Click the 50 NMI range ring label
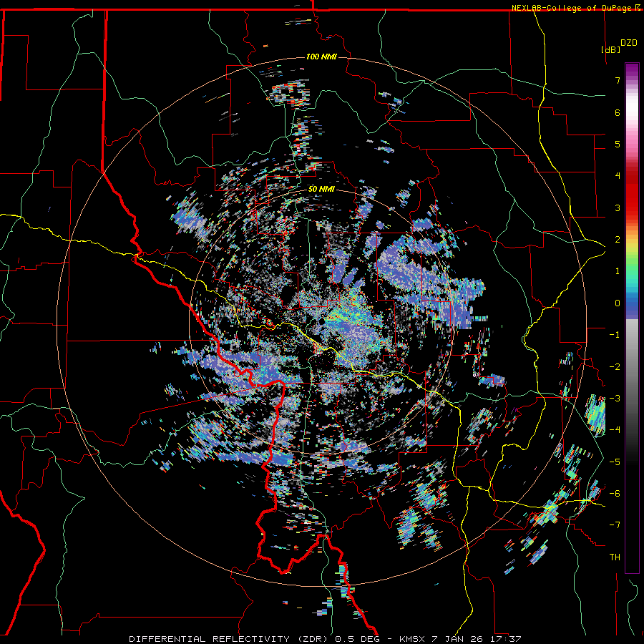644x644 pixels. 321,190
